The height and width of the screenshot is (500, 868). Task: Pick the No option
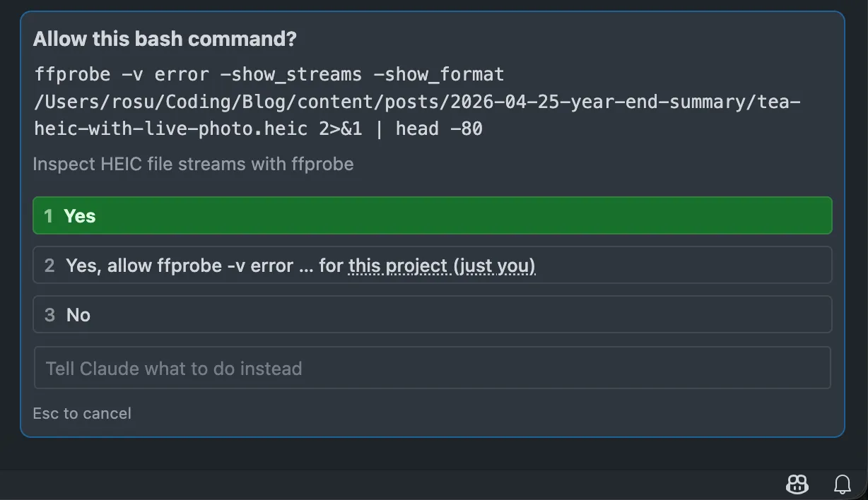[x=432, y=314]
